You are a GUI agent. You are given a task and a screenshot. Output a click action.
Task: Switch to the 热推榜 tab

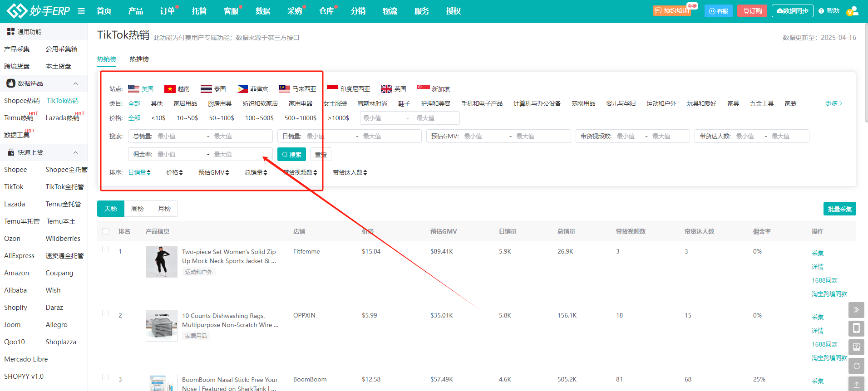(139, 59)
